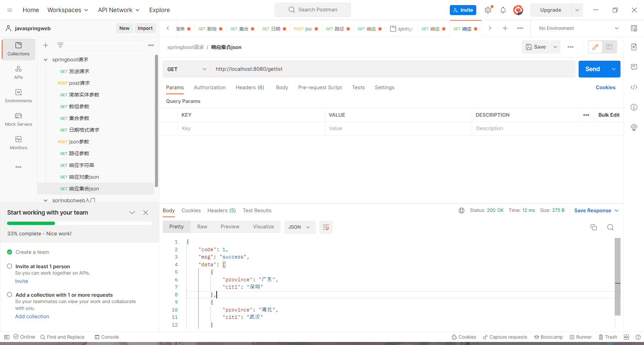
Task: Select 'Add a collection' radio circle
Action: point(10,295)
